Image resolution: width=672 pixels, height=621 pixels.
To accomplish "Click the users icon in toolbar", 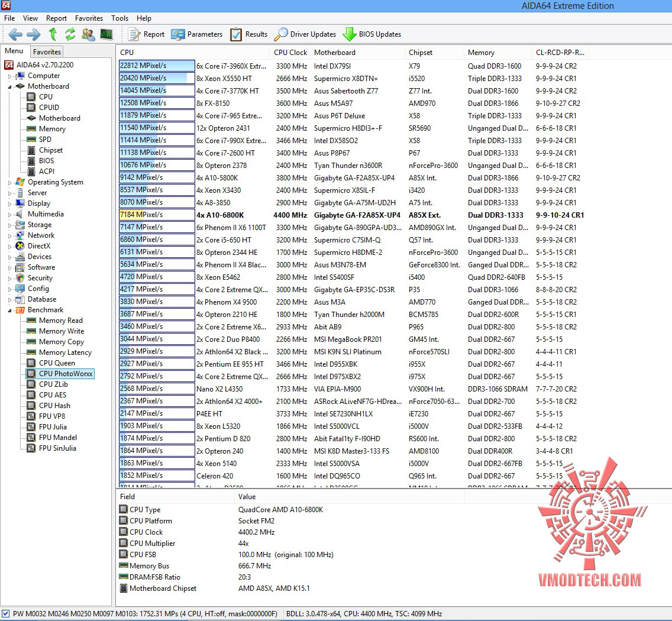I will point(88,34).
